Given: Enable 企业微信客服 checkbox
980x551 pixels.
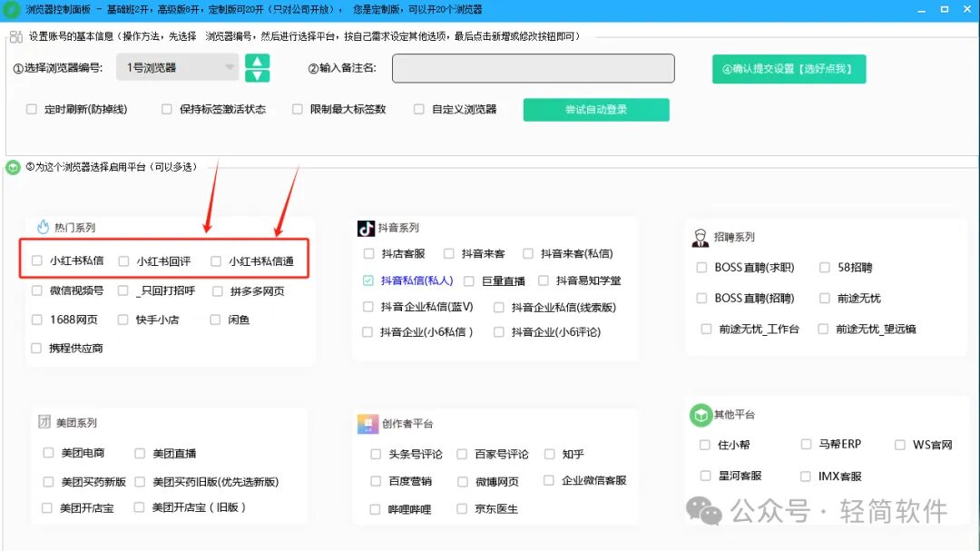Looking at the screenshot, I should (549, 479).
